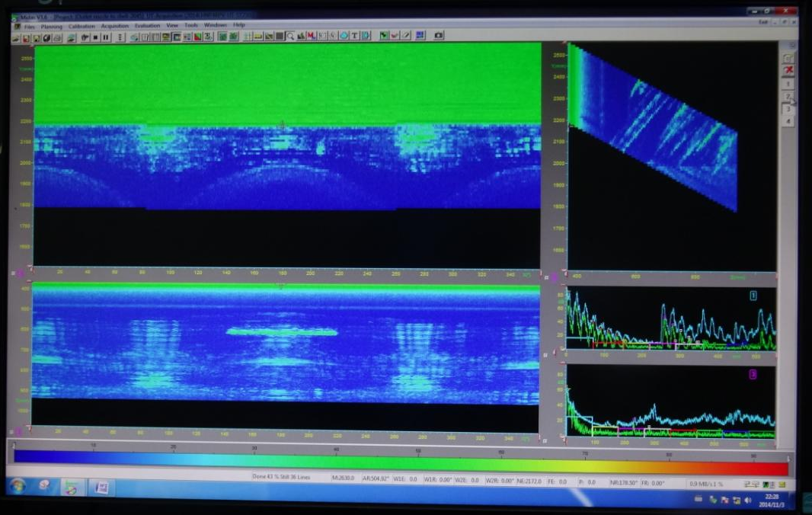This screenshot has height=515, width=812.
Task: Click the volume icon in system tray
Action: (747, 501)
